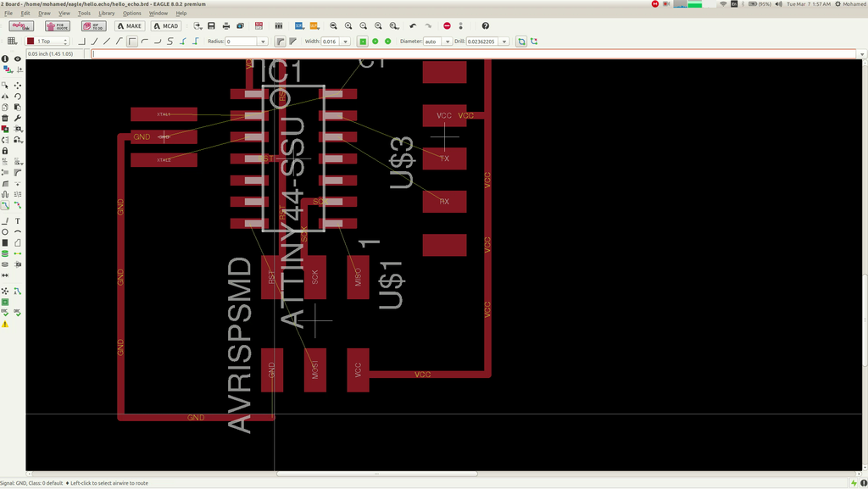The width and height of the screenshot is (868, 489).
Task: Open the Options menu
Action: tap(131, 14)
